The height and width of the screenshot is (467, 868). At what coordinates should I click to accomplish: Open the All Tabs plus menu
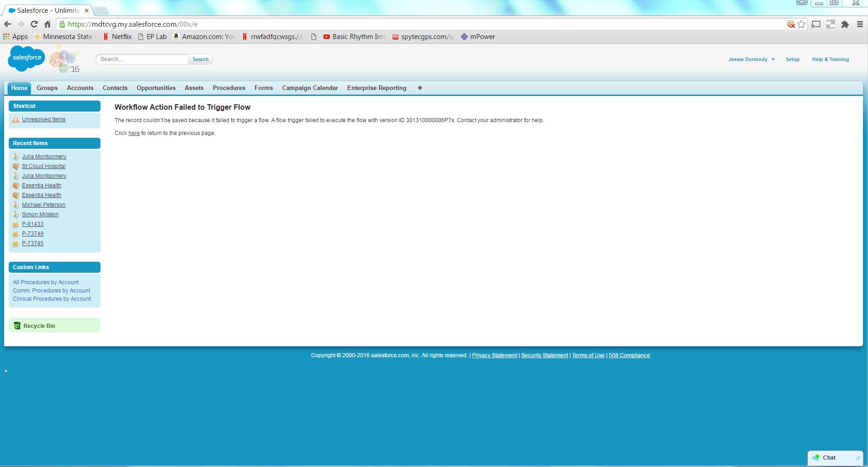tap(420, 88)
